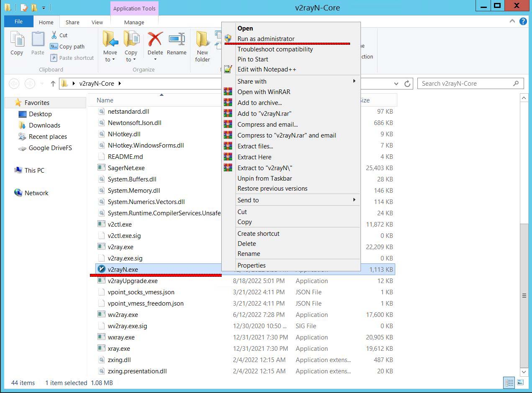
Task: Select Network in navigation pane
Action: pos(36,193)
